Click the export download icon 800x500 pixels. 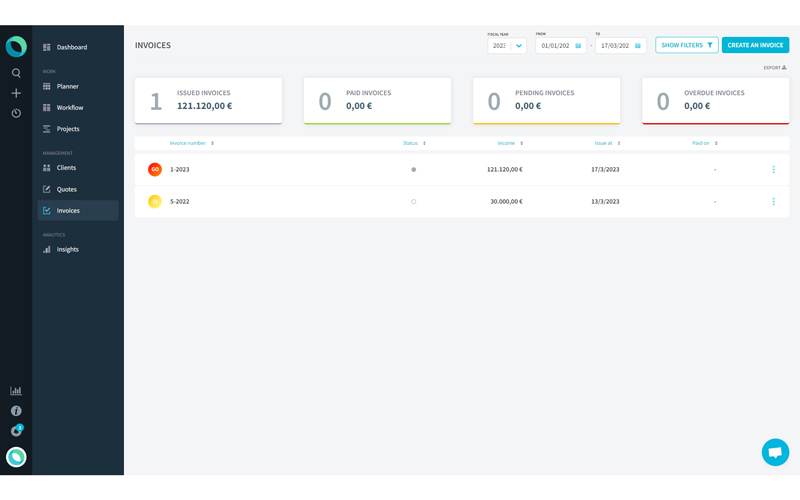coord(784,67)
